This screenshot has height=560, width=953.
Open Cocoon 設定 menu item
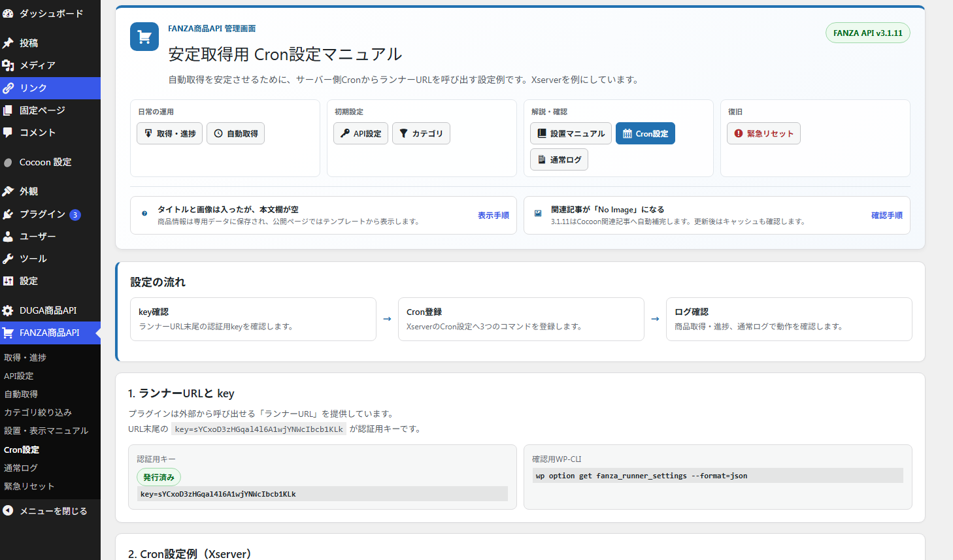pyautogui.click(x=50, y=162)
